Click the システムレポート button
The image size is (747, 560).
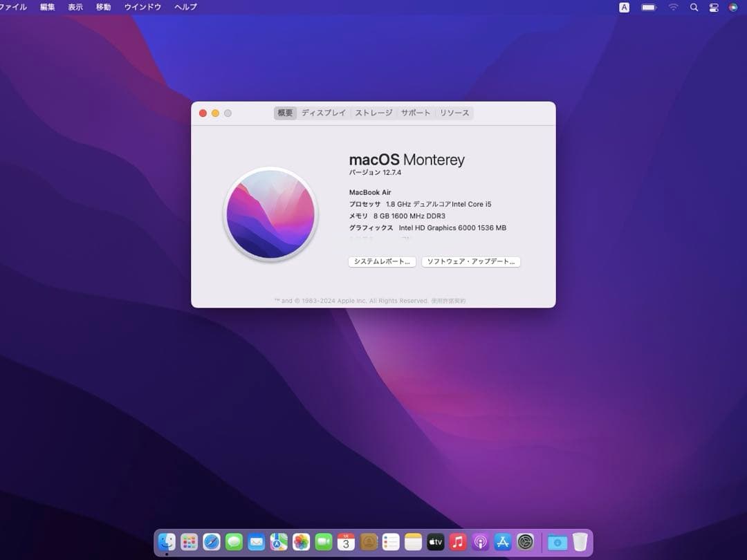click(382, 261)
